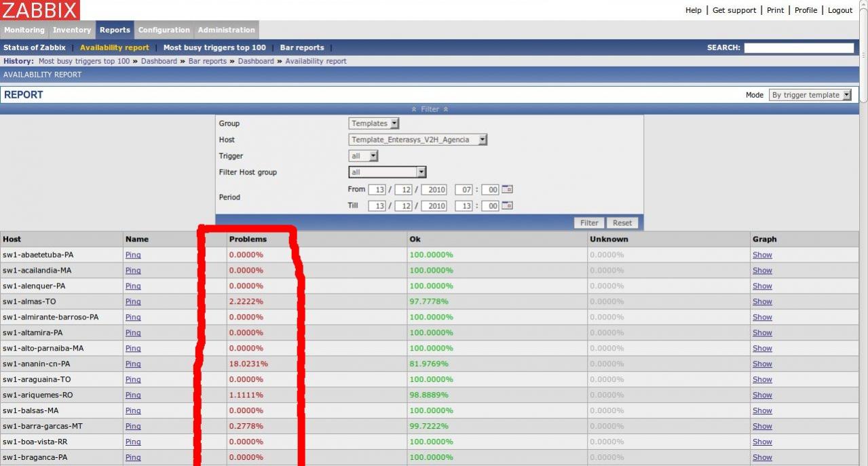Show graph for sw1-acailandia-MA
This screenshot has height=466, width=868.
point(762,271)
